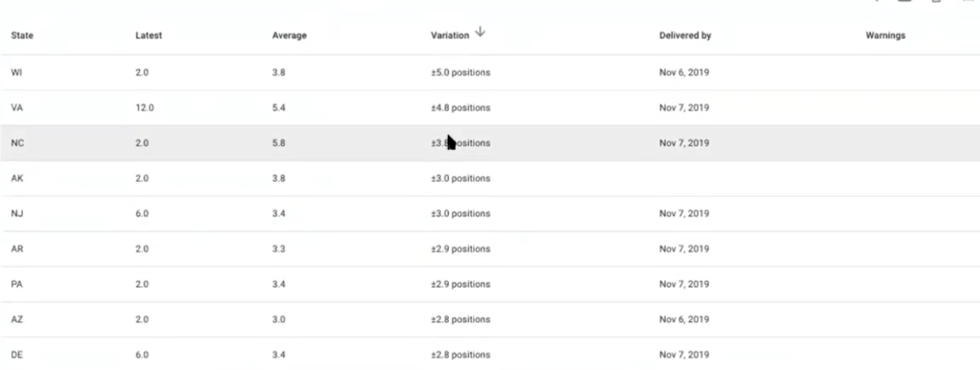Image resolution: width=980 pixels, height=370 pixels.
Task: Click ±4.8 positions in VA row
Action: point(460,107)
